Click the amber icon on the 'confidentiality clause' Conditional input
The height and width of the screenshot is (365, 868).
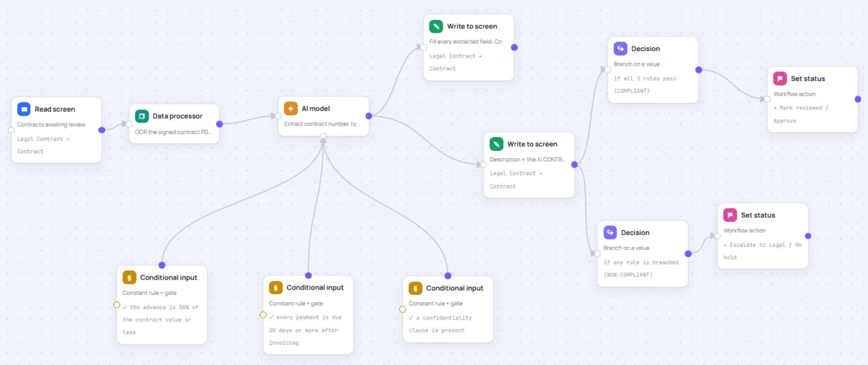pos(415,289)
